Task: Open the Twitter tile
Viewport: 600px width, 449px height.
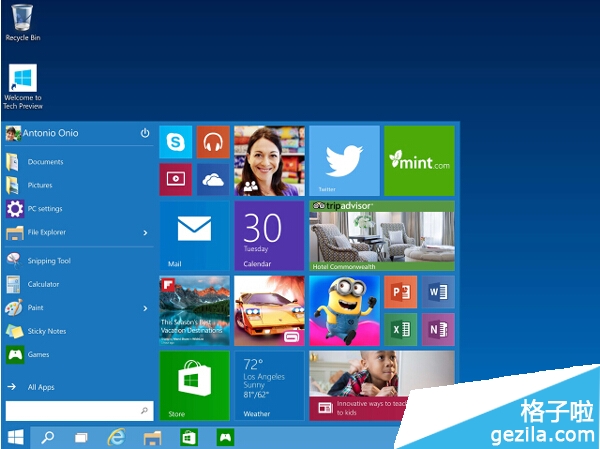Action: [x=344, y=161]
